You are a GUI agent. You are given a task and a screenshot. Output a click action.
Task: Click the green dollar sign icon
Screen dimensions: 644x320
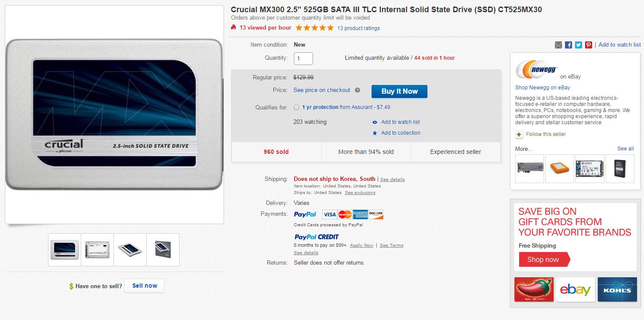(x=71, y=286)
